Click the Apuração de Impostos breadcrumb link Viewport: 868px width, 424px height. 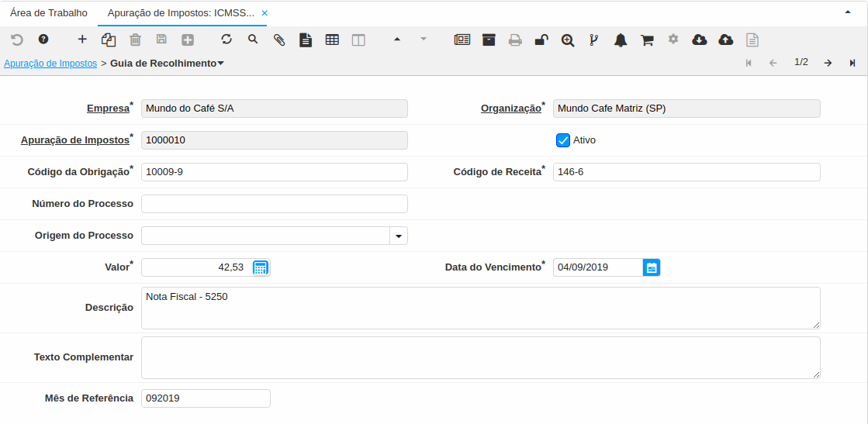pos(50,64)
